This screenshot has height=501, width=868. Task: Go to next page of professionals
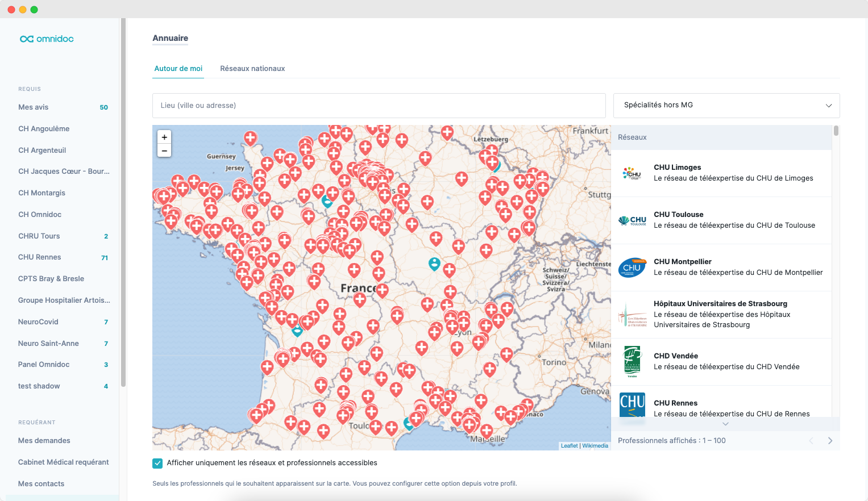tap(830, 441)
